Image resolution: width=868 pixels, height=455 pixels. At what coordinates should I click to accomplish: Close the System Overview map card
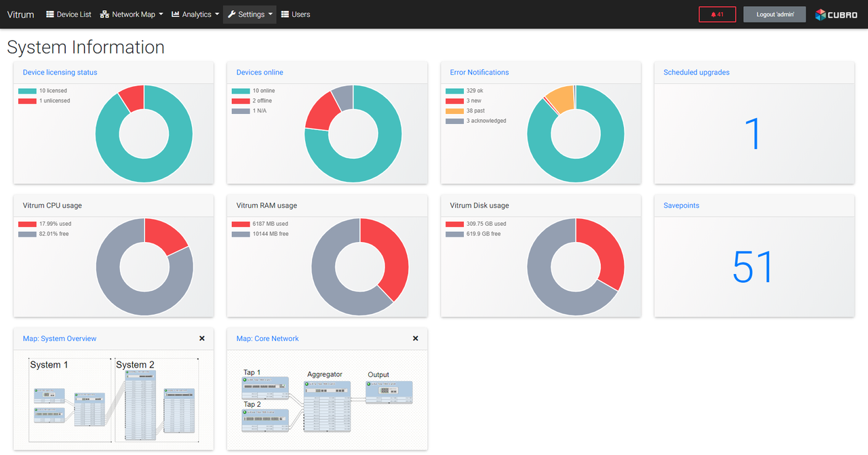click(x=202, y=338)
